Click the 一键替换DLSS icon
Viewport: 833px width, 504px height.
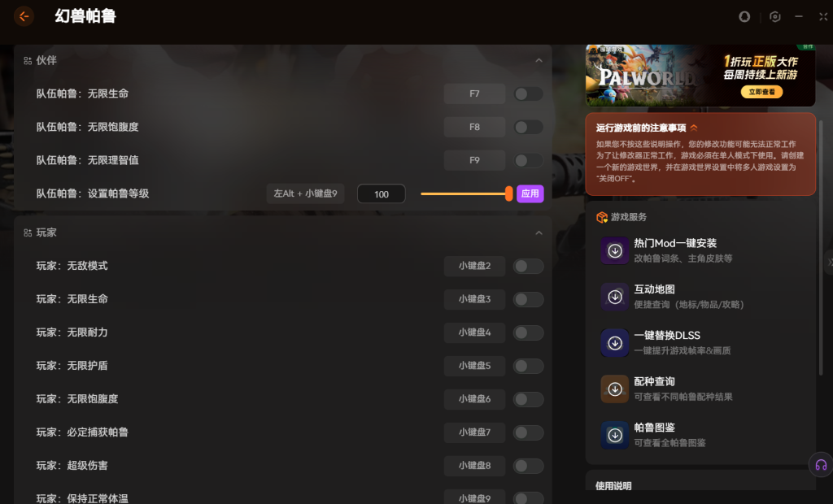click(615, 342)
